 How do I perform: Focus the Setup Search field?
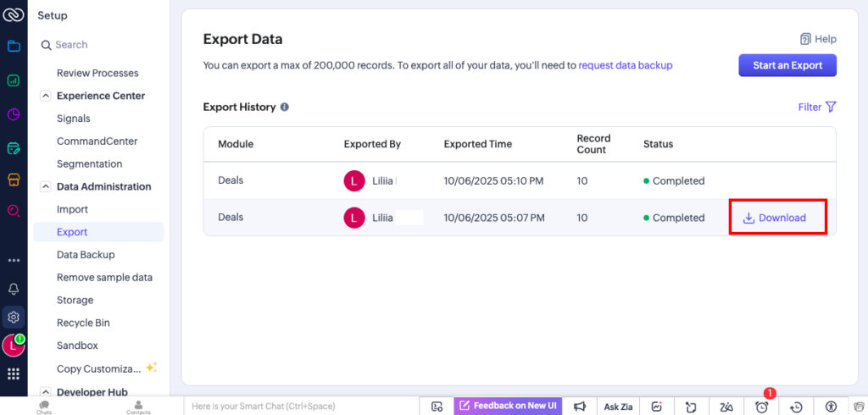point(100,45)
